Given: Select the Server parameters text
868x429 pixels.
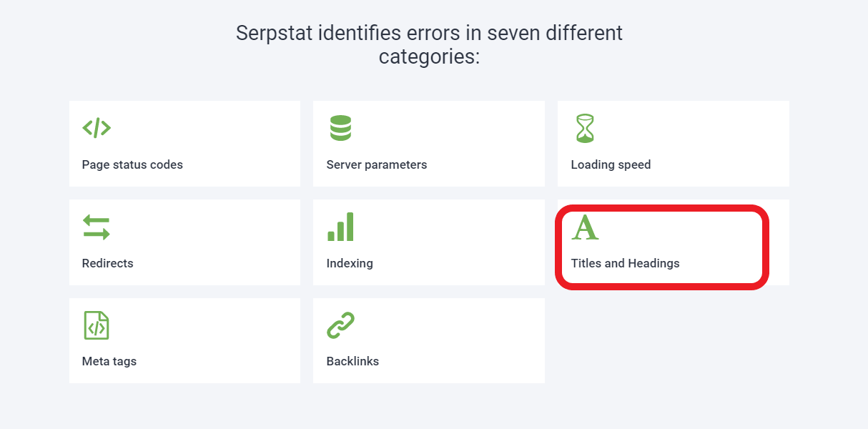Looking at the screenshot, I should pos(377,164).
